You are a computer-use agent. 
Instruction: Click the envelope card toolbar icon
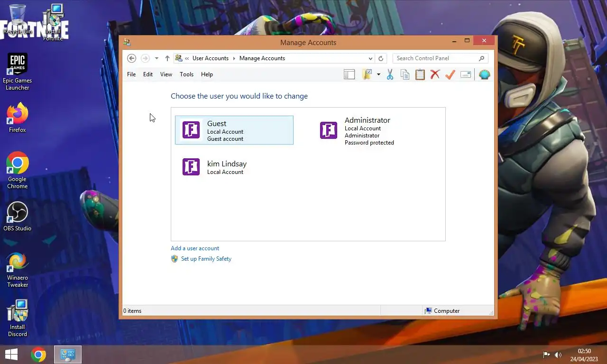point(466,74)
